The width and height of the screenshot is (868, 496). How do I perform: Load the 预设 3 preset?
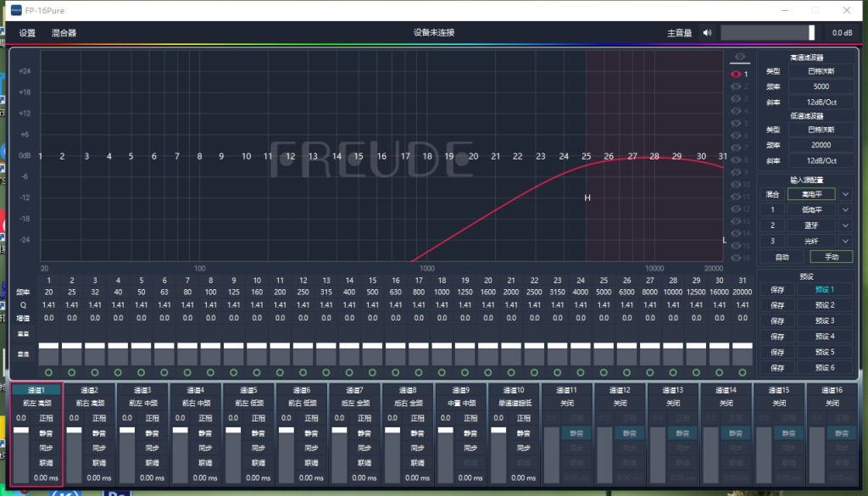click(x=825, y=320)
